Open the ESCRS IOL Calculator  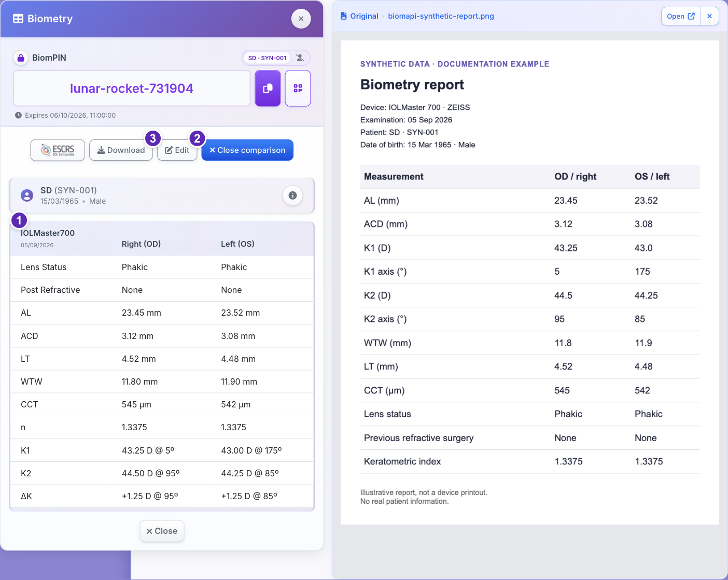pos(58,150)
